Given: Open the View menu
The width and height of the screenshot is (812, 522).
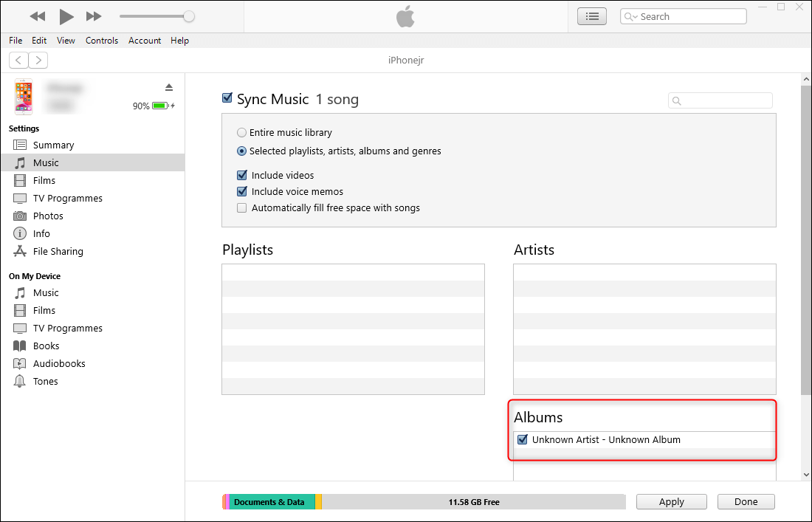Looking at the screenshot, I should [x=66, y=41].
